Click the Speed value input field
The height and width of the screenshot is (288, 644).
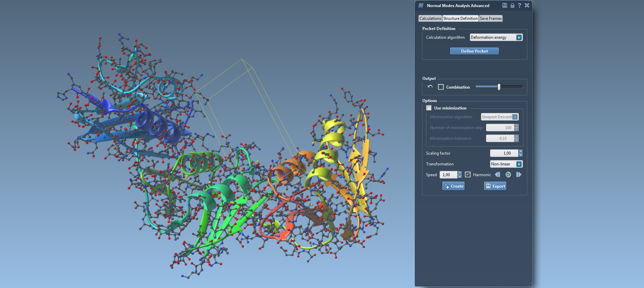coord(448,175)
